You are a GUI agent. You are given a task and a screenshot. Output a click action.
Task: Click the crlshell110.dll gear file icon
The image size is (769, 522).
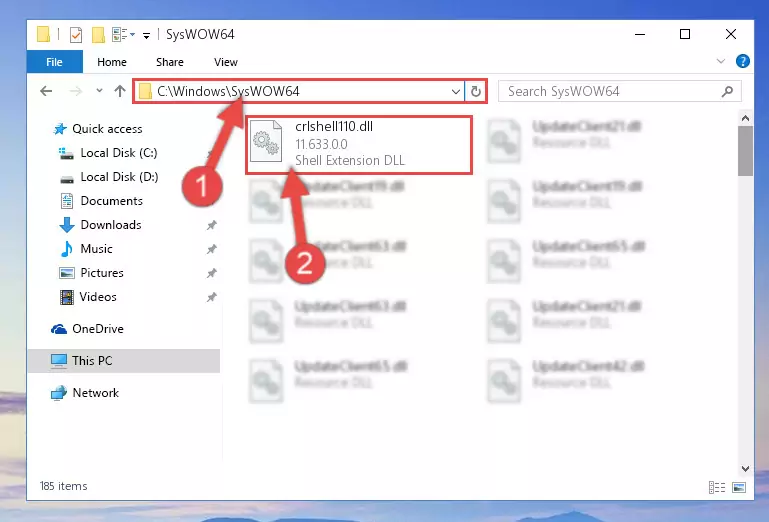266,141
